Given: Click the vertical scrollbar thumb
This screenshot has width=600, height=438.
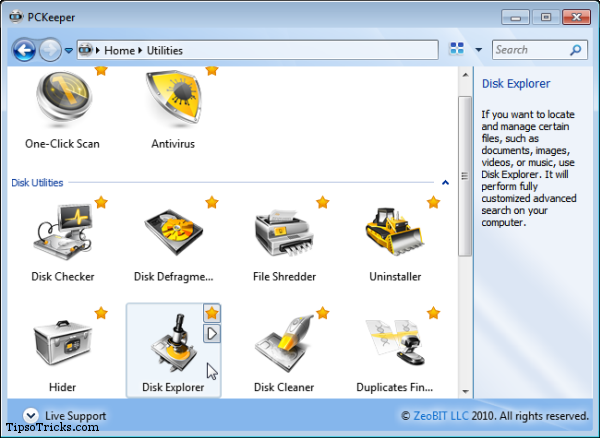Looking at the screenshot, I should coord(465,176).
